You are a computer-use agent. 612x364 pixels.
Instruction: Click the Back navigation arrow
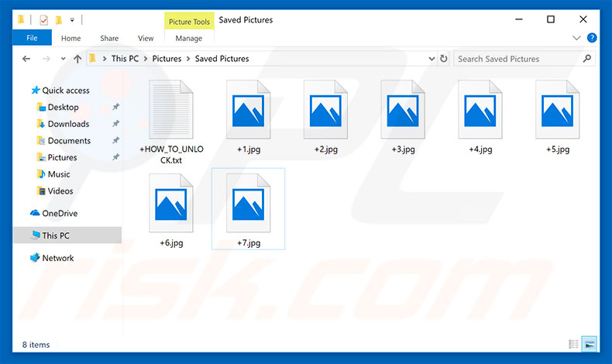click(26, 59)
